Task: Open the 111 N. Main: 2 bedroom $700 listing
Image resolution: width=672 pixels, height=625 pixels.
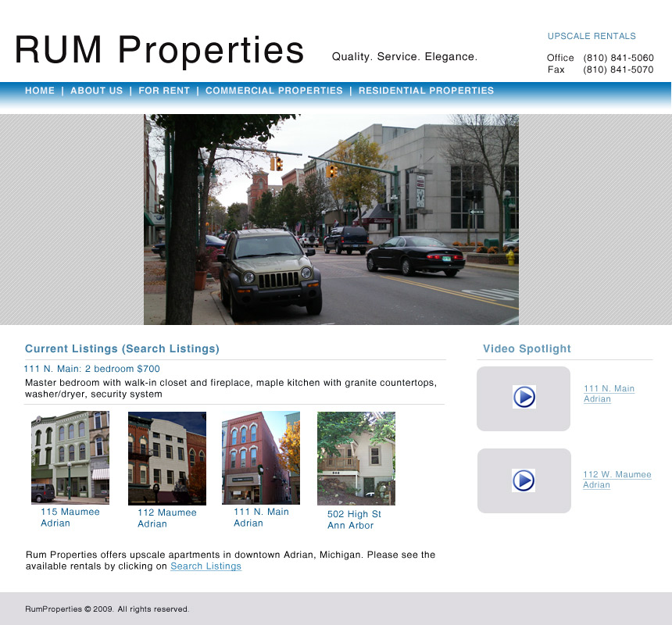Action: click(91, 369)
